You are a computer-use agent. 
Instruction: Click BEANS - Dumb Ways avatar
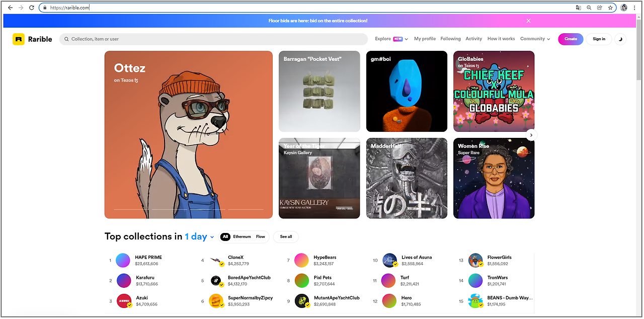coord(475,301)
